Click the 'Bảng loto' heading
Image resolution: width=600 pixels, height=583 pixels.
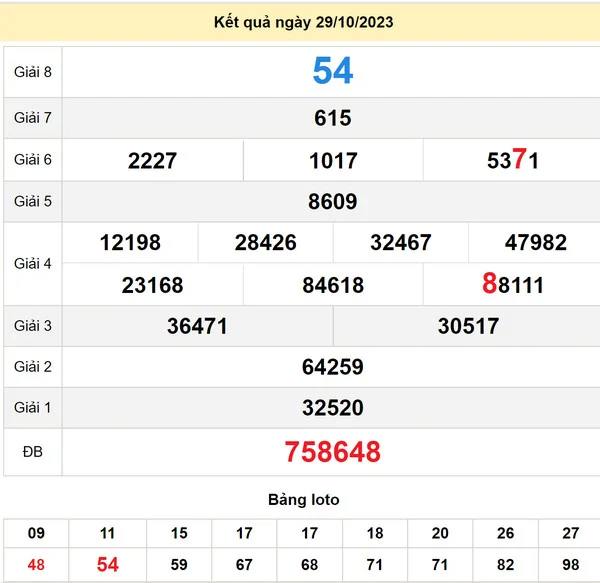(303, 499)
